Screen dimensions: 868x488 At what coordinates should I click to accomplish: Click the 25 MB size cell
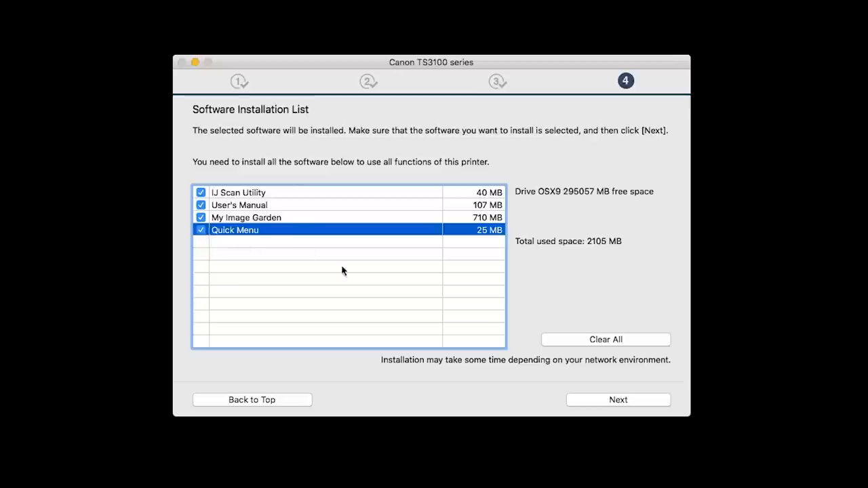tap(473, 230)
